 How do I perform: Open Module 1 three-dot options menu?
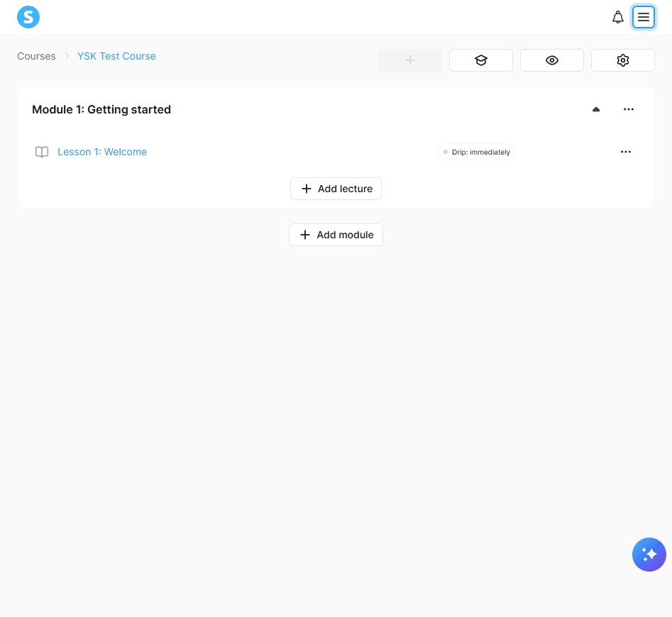[x=628, y=109]
